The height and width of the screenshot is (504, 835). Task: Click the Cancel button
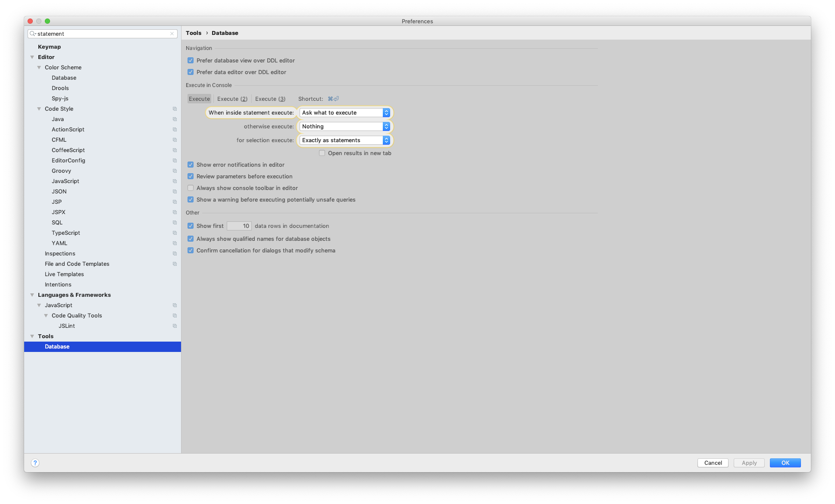[x=713, y=463]
